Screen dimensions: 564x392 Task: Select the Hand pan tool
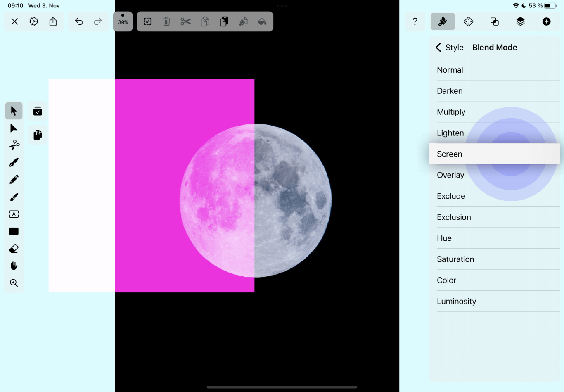[x=14, y=266]
